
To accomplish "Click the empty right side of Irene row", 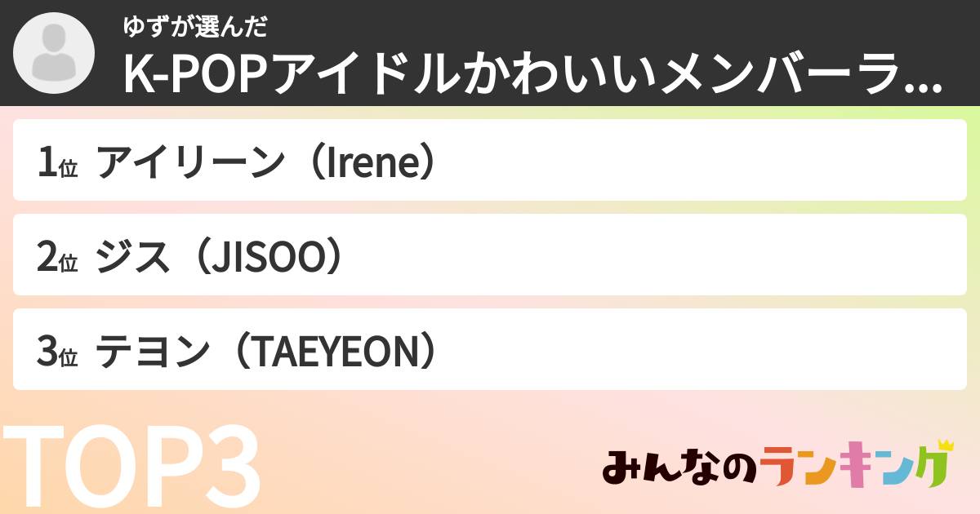I will [776, 161].
